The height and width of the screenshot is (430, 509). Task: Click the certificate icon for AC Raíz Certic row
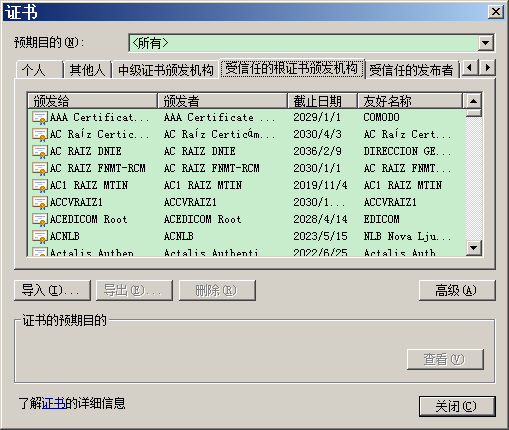coord(40,135)
